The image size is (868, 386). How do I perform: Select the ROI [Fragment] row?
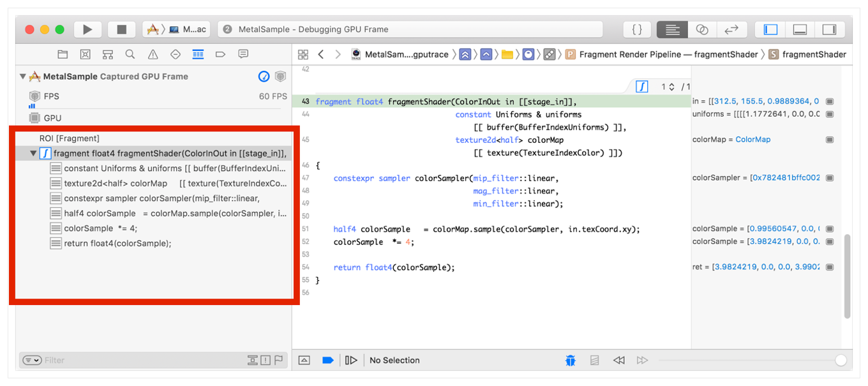pyautogui.click(x=154, y=138)
